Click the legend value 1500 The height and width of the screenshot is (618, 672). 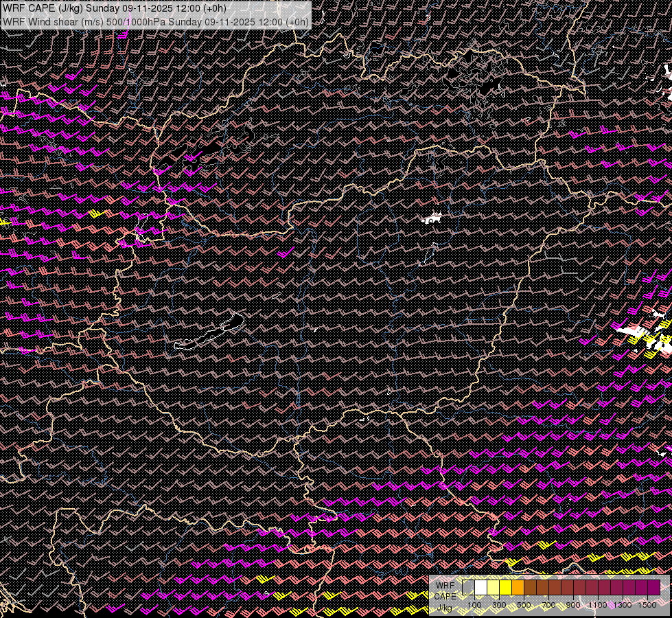click(x=647, y=605)
